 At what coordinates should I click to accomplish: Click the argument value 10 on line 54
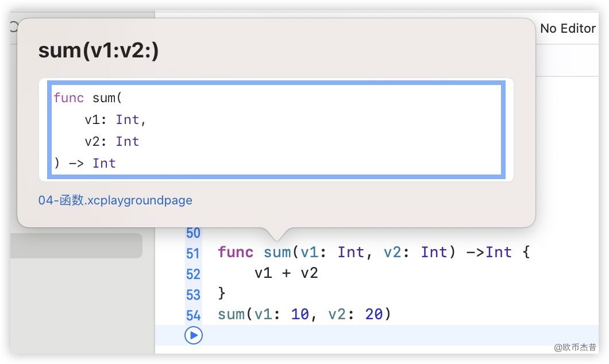pos(300,315)
